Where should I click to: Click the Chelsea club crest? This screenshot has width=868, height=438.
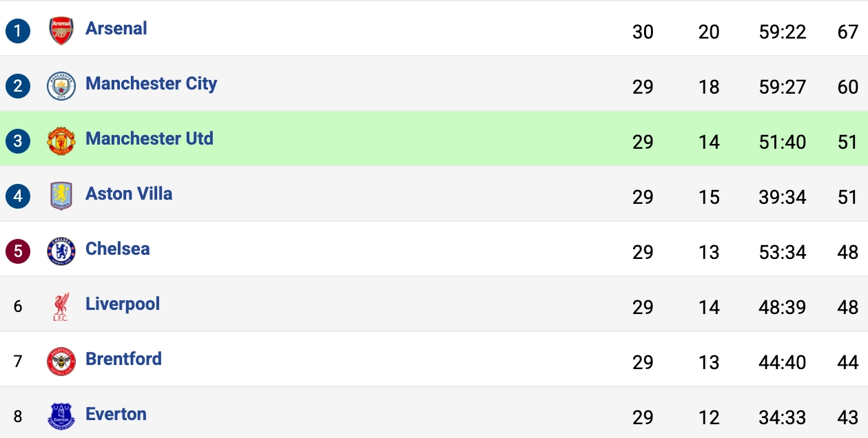pos(61,251)
